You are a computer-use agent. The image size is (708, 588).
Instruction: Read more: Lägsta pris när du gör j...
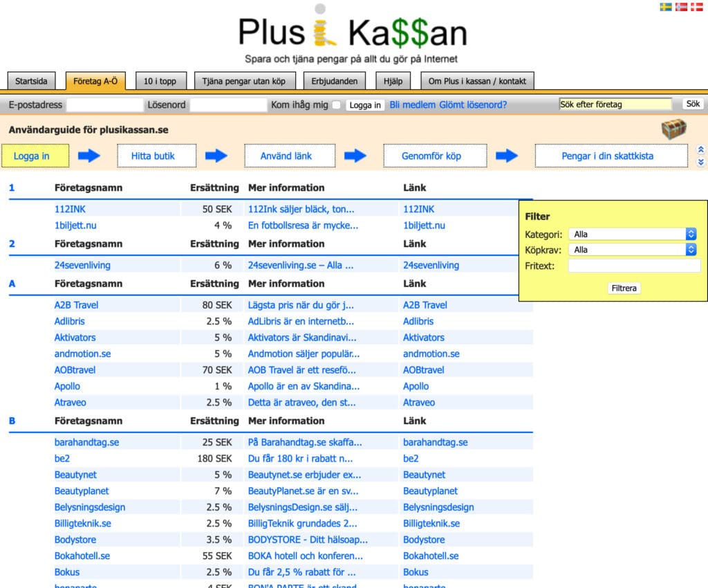pyautogui.click(x=301, y=305)
